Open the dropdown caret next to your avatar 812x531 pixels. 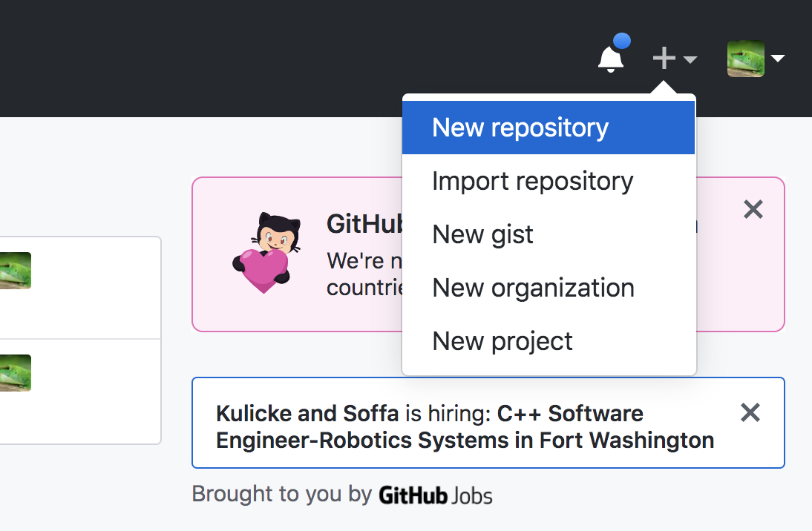(x=778, y=59)
